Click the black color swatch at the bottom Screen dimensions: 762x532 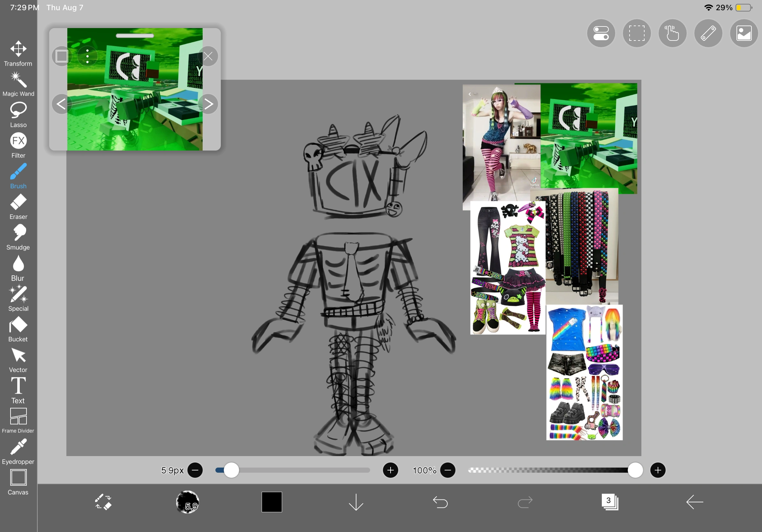click(x=272, y=502)
